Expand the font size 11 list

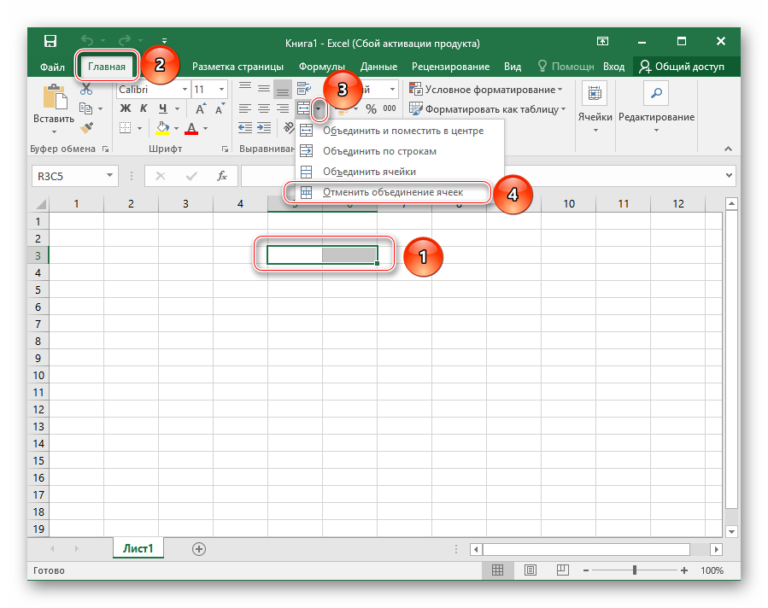pyautogui.click(x=221, y=89)
